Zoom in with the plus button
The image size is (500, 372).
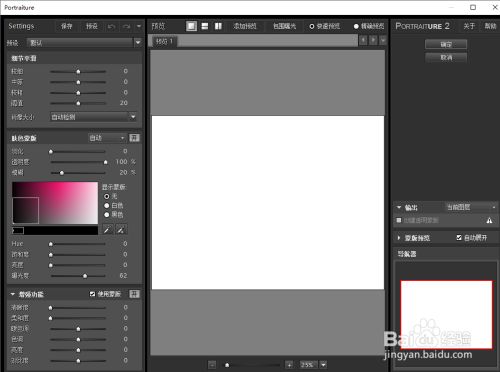289,365
